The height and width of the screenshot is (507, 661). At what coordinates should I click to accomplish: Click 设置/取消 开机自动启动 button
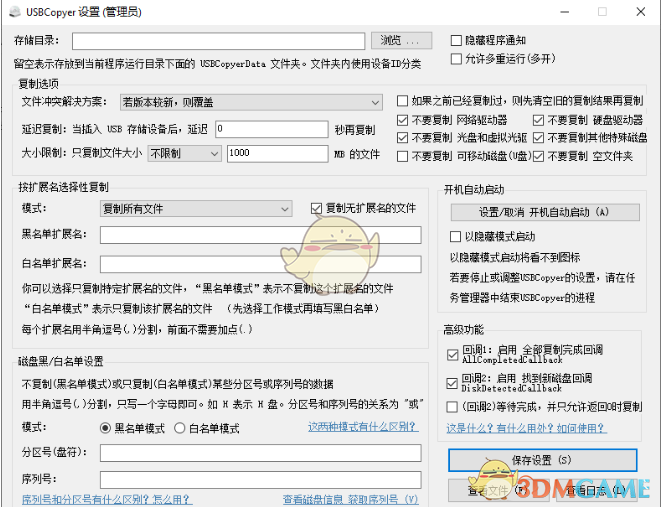[544, 212]
